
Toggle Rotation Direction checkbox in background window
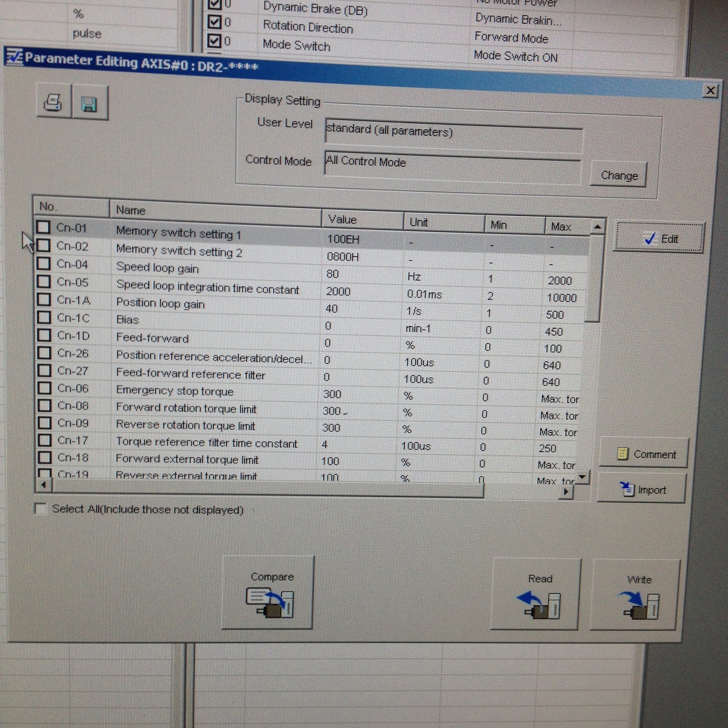[214, 22]
